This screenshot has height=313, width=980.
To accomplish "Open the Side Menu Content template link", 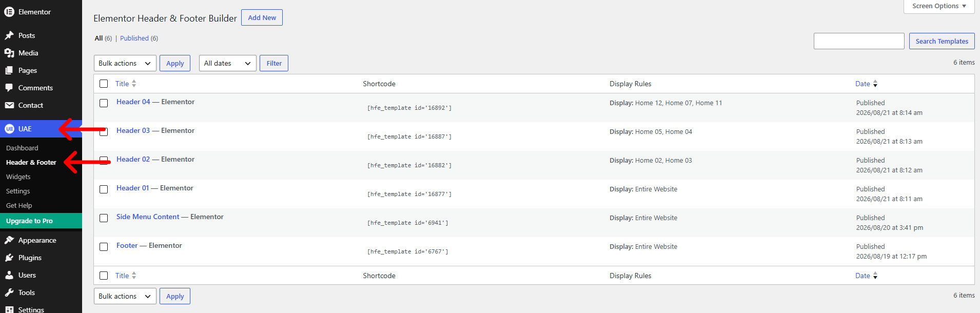I will tap(148, 217).
